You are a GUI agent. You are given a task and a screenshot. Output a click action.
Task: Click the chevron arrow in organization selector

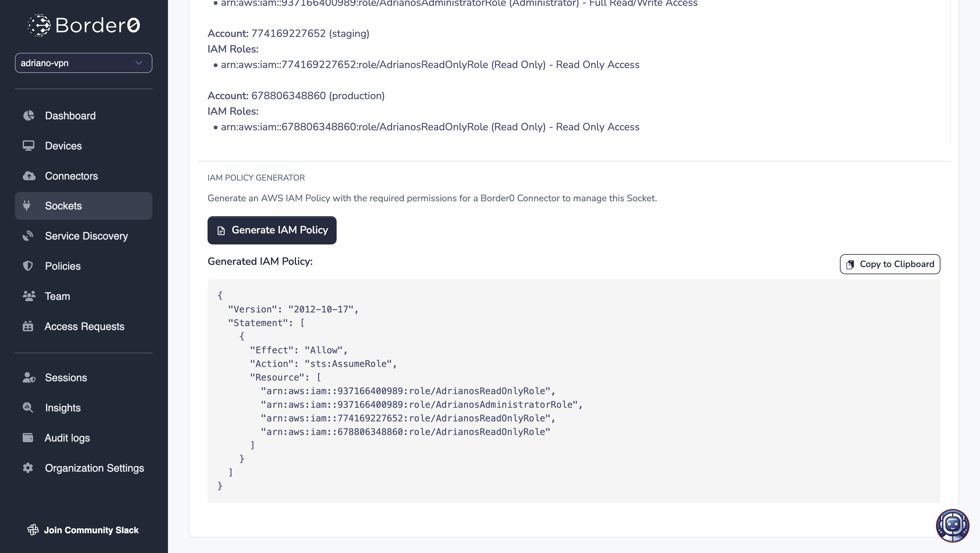[x=138, y=63]
